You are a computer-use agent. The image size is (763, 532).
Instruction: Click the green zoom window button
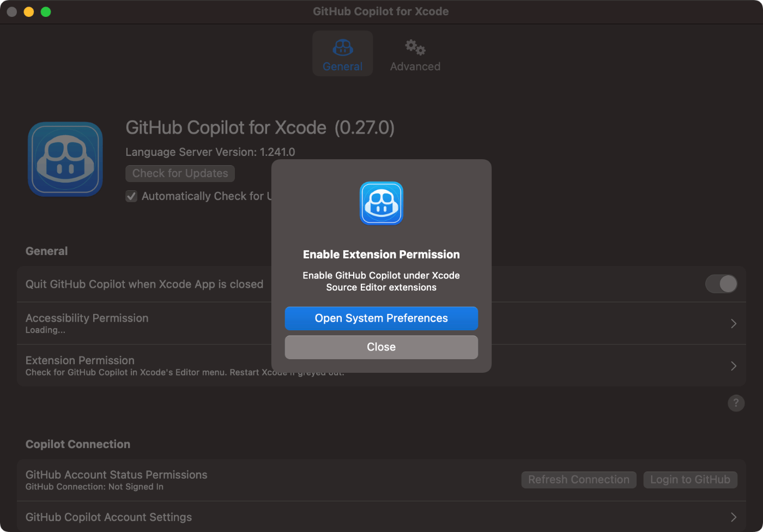tap(46, 12)
